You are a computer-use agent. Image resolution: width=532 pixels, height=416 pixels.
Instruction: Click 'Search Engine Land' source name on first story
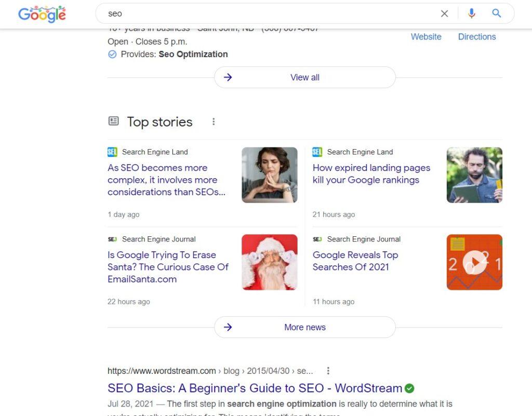pos(155,152)
